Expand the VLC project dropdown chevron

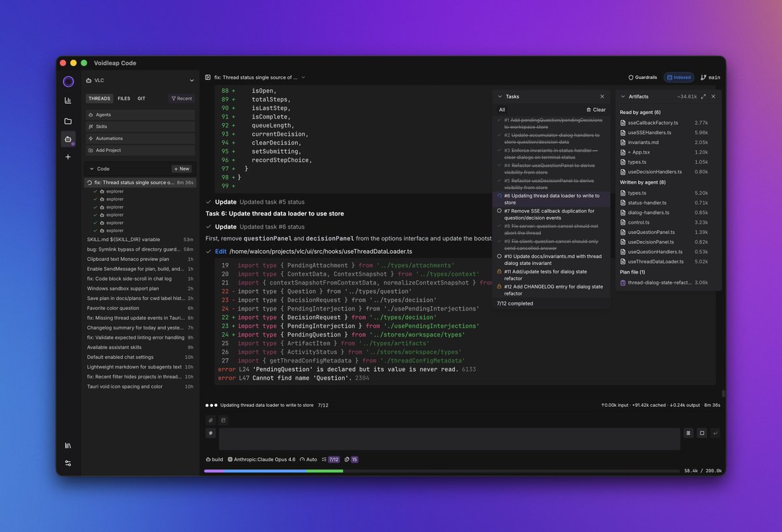[x=192, y=81]
